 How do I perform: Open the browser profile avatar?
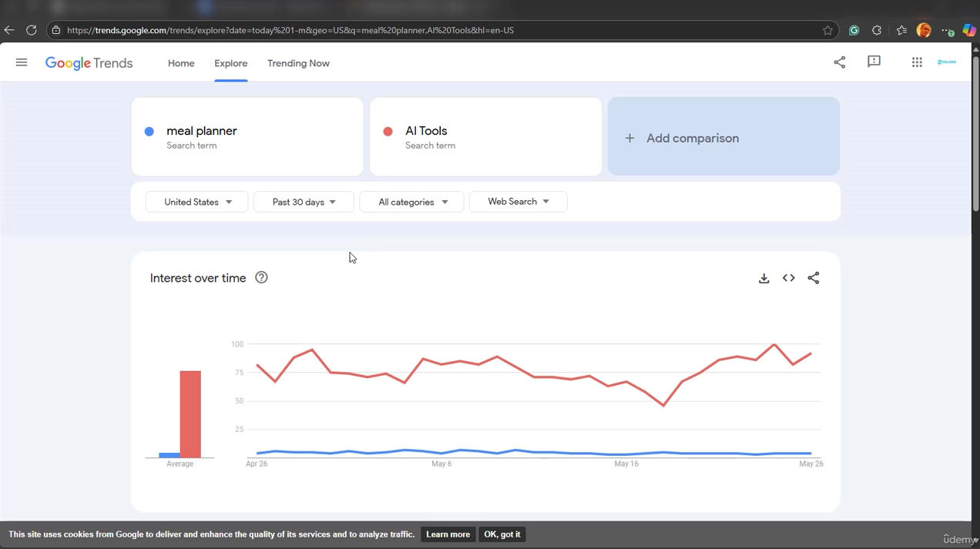click(924, 30)
